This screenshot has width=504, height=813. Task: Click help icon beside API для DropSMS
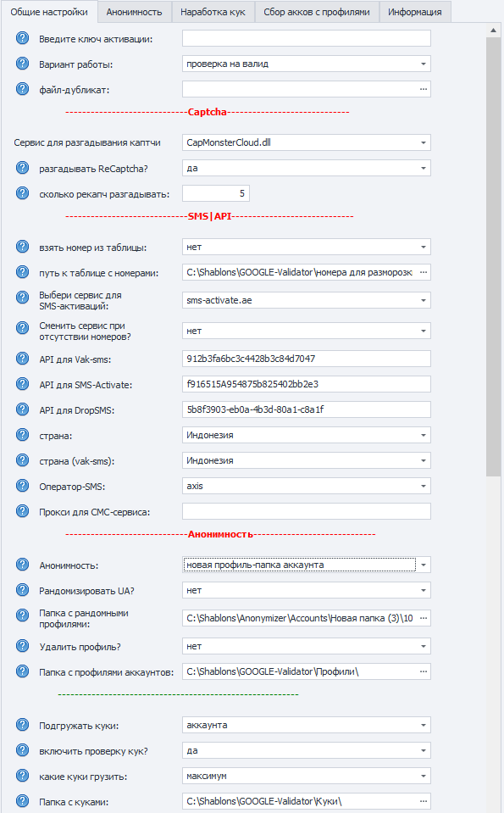[x=22, y=409]
